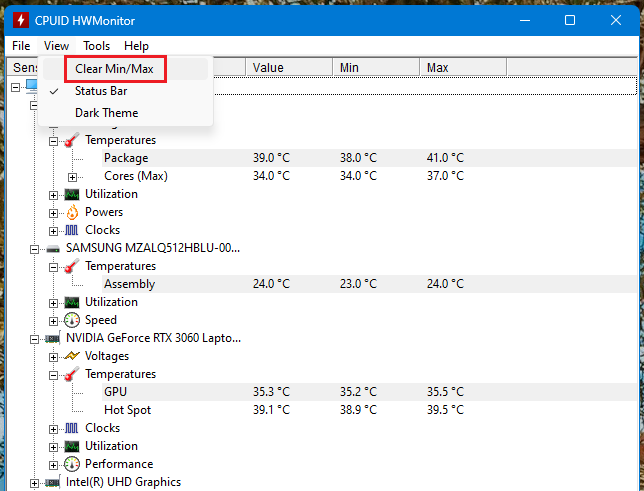
Task: Expand the Cores (Max) node
Action: pos(72,177)
